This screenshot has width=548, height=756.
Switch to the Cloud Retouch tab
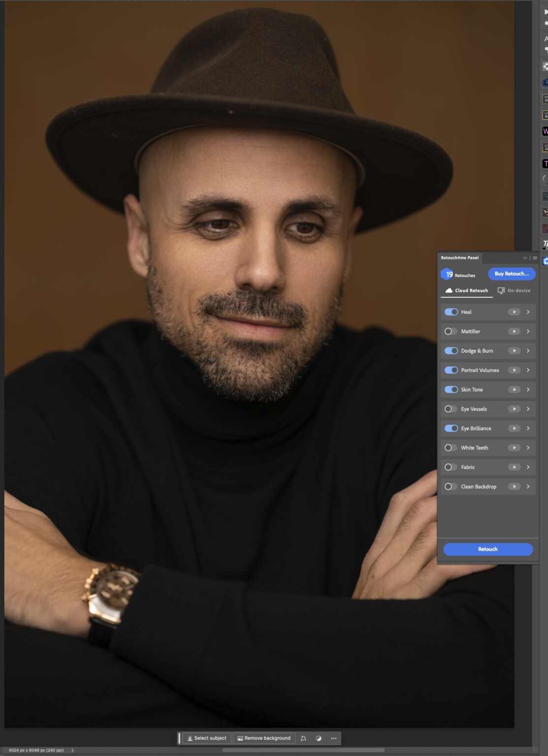click(467, 290)
